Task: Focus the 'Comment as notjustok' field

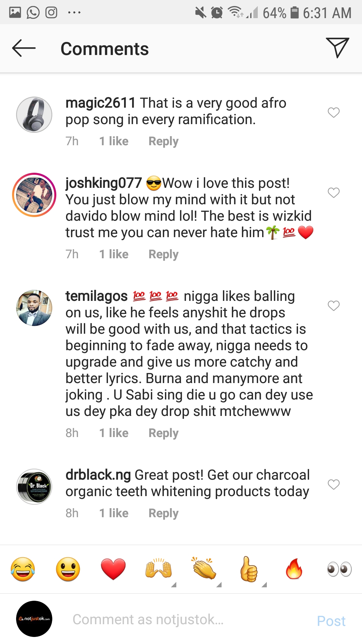Action: tap(188, 620)
